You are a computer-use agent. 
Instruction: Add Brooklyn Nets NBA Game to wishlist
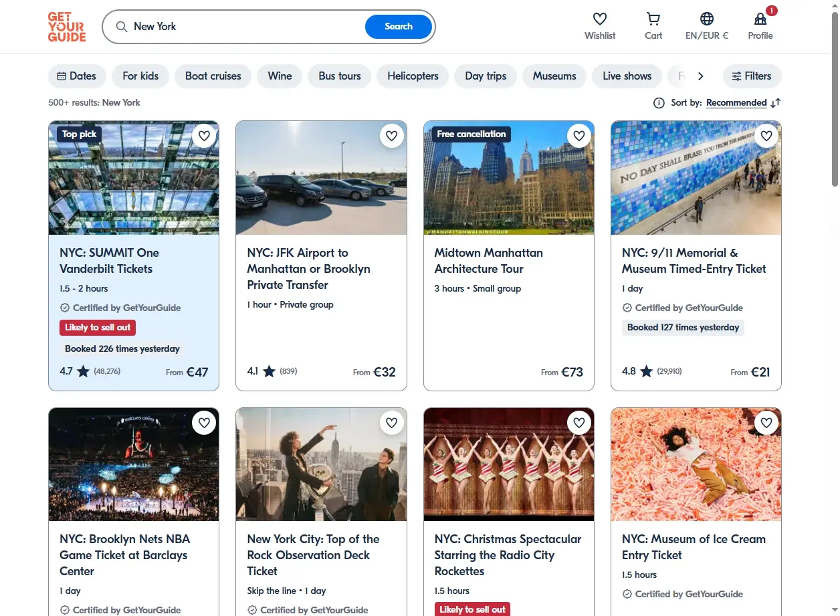coord(205,423)
